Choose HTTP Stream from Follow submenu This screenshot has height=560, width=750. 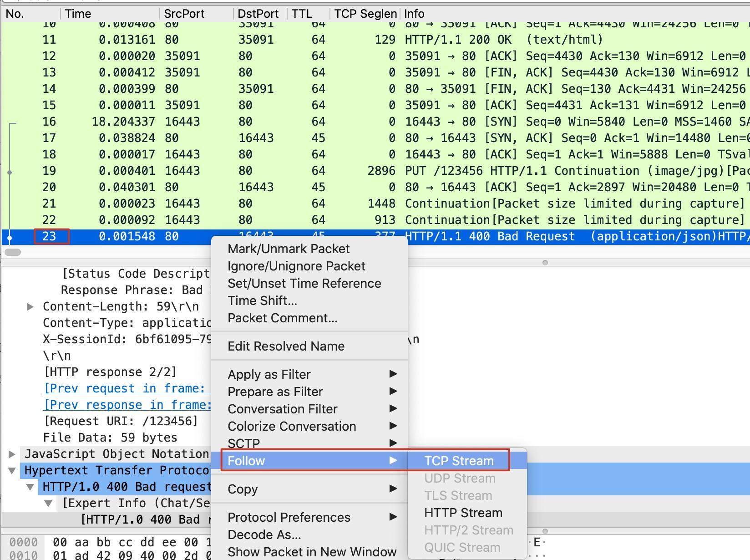tap(463, 513)
